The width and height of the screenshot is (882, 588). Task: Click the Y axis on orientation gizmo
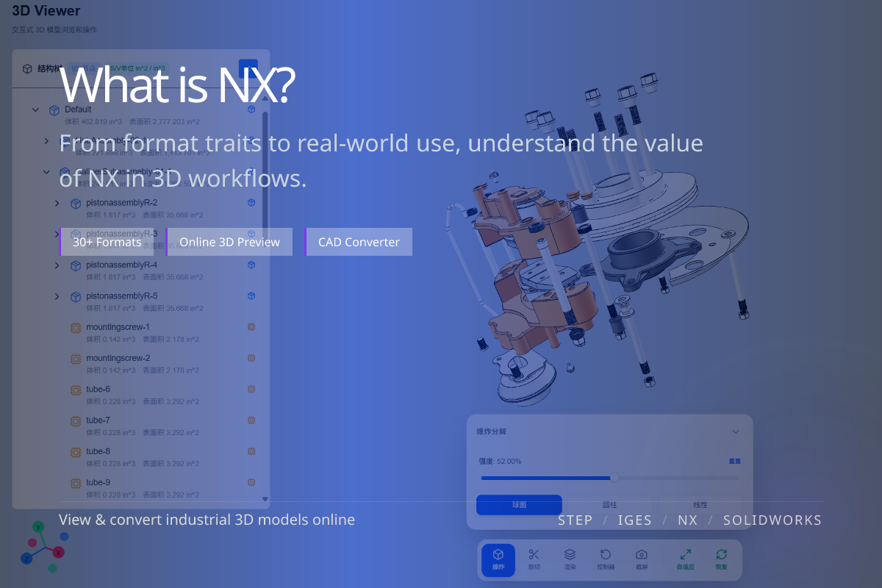(x=39, y=527)
